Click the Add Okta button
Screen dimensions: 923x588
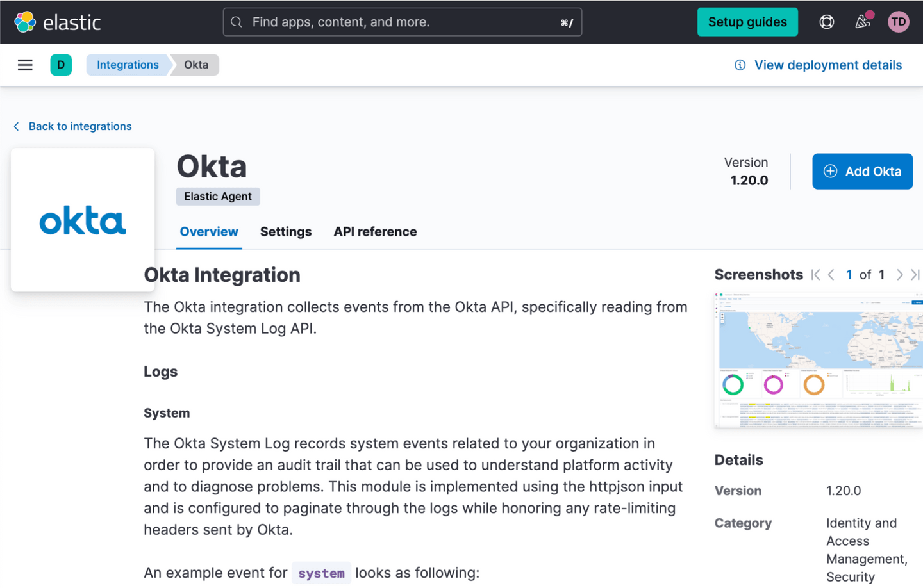coord(862,171)
